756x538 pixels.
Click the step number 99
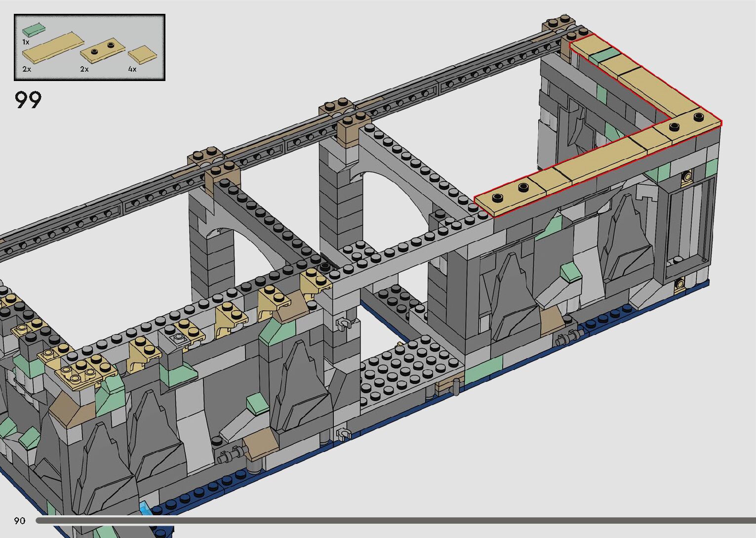click(28, 100)
